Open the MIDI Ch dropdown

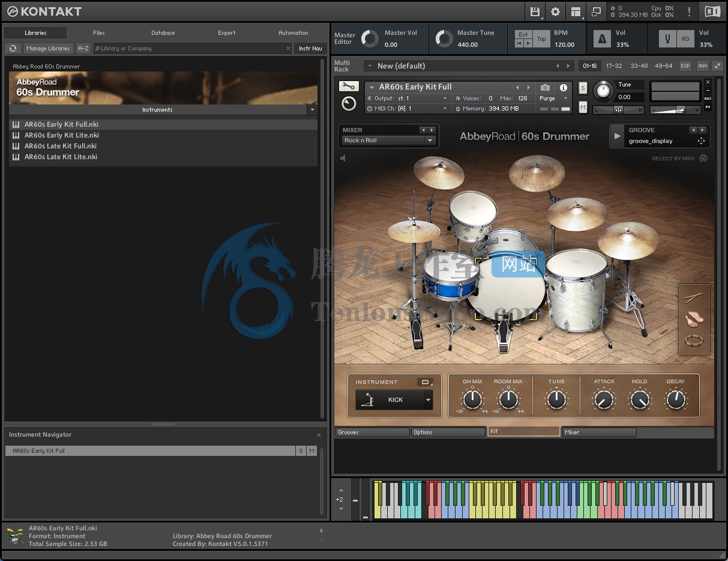tap(408, 108)
